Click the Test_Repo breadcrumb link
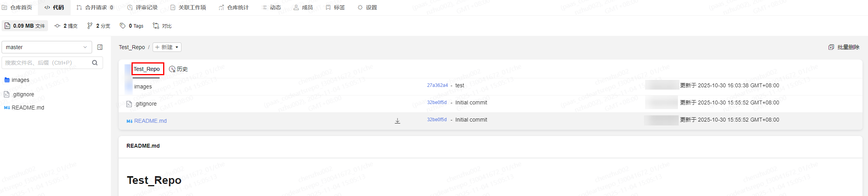The height and width of the screenshot is (196, 868). pos(132,47)
